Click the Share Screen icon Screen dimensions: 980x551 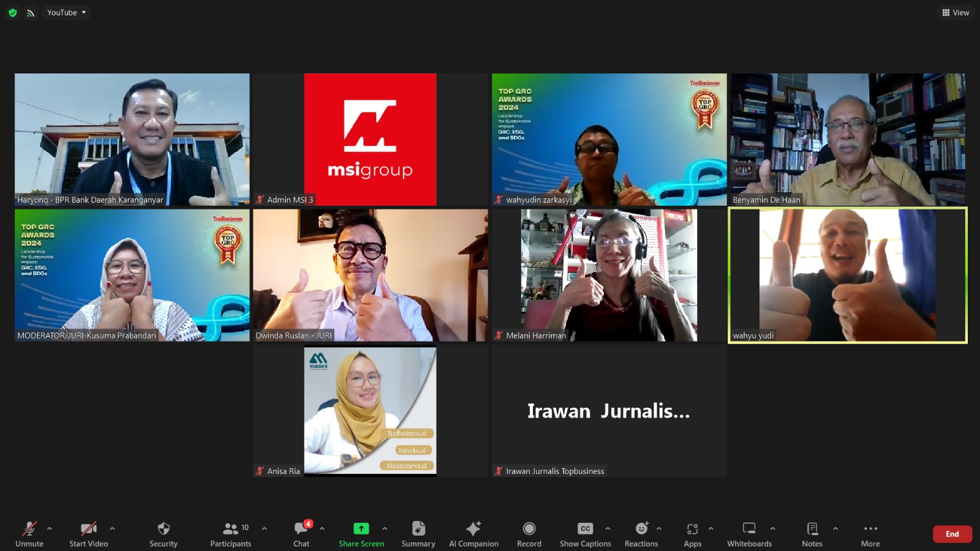point(361,528)
